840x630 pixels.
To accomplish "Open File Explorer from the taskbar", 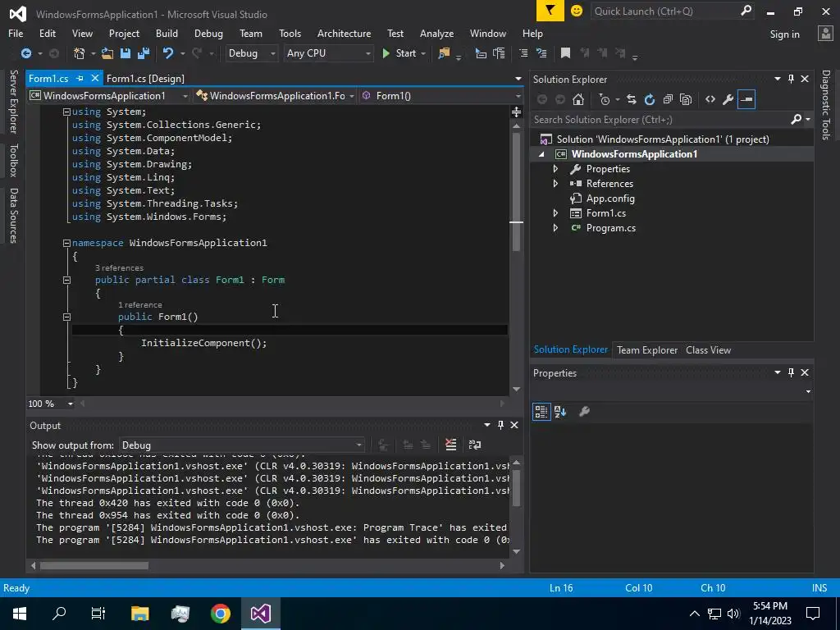I will [x=139, y=614].
